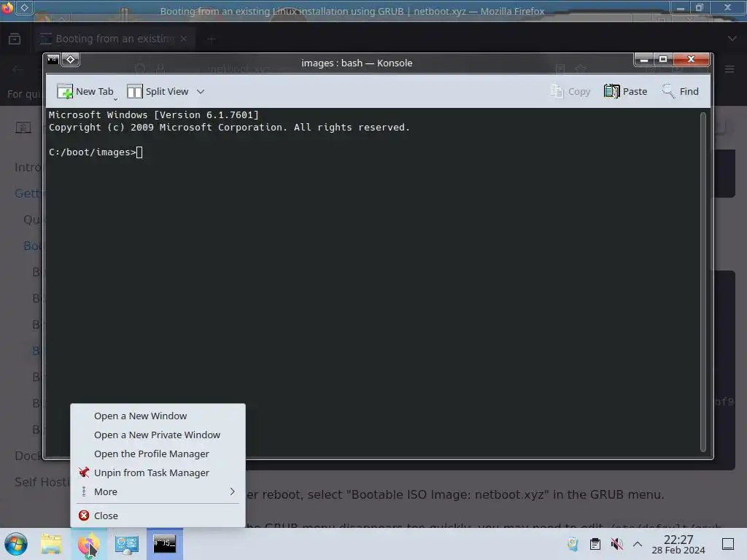
Task: Close the Firefox window
Action: tap(727, 7)
